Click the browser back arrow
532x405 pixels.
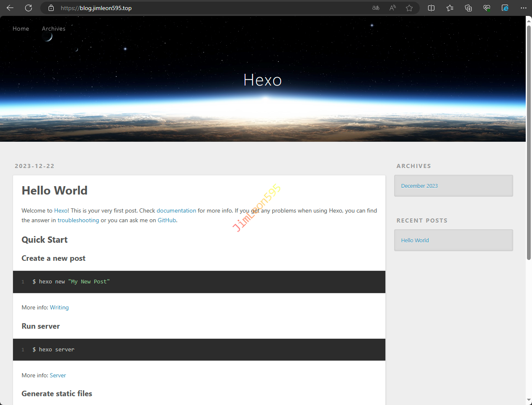click(10, 8)
